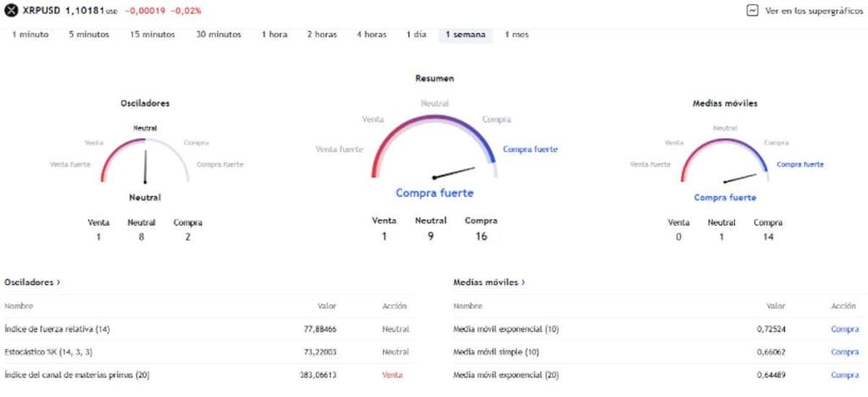Image resolution: width=868 pixels, height=397 pixels.
Task: Click the active 1 semana tab
Action: coord(465,34)
